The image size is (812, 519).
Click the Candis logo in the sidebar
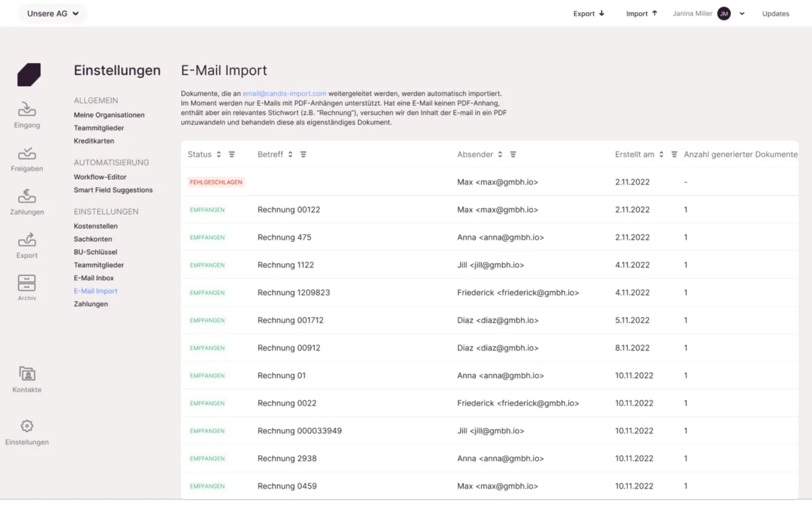click(x=29, y=74)
